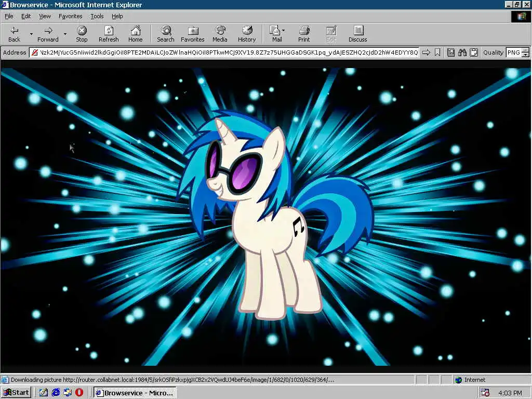Click the "Quality" label
Viewport: 532px width, 399px height.
coord(494,52)
